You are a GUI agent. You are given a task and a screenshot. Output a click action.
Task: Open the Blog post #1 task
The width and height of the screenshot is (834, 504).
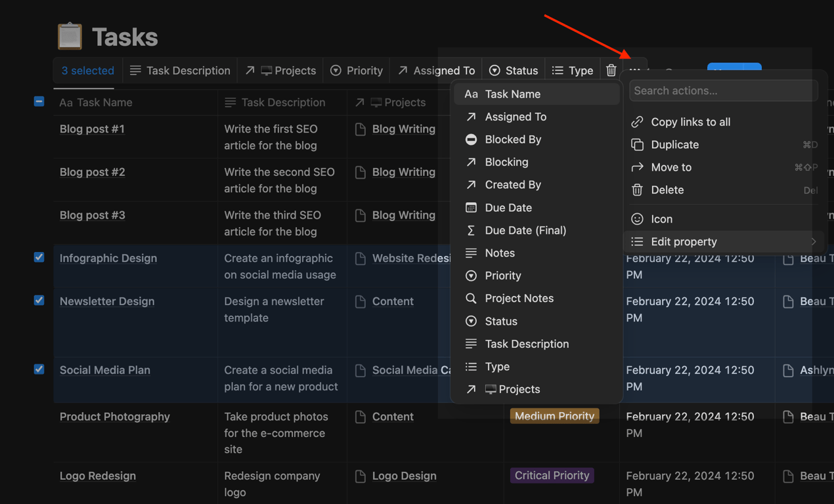click(92, 129)
